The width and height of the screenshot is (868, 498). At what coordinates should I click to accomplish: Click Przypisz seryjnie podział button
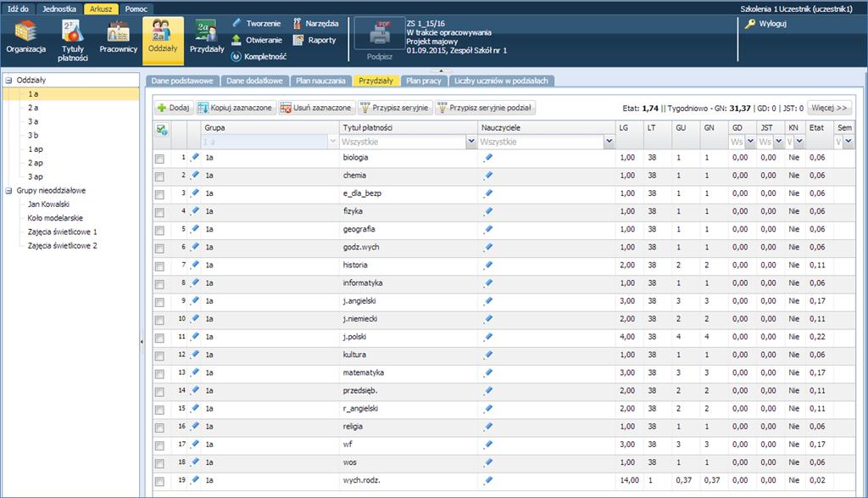(x=484, y=108)
